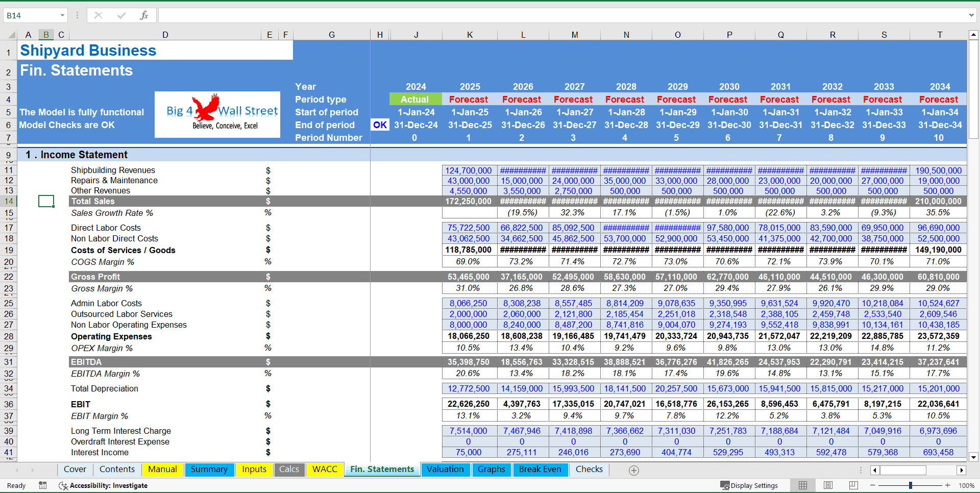Image resolution: width=980 pixels, height=493 pixels.
Task: Open the Graphs sheet tab
Action: tap(492, 469)
